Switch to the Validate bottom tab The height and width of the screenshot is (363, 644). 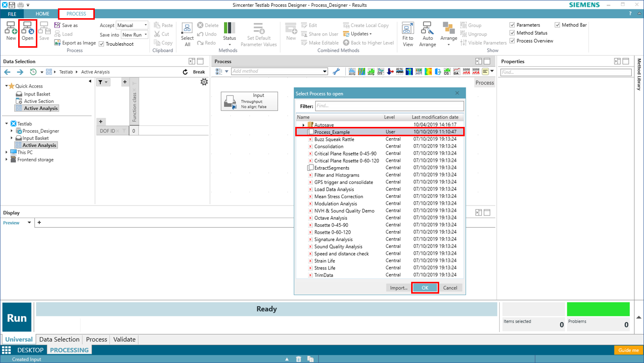pyautogui.click(x=124, y=339)
